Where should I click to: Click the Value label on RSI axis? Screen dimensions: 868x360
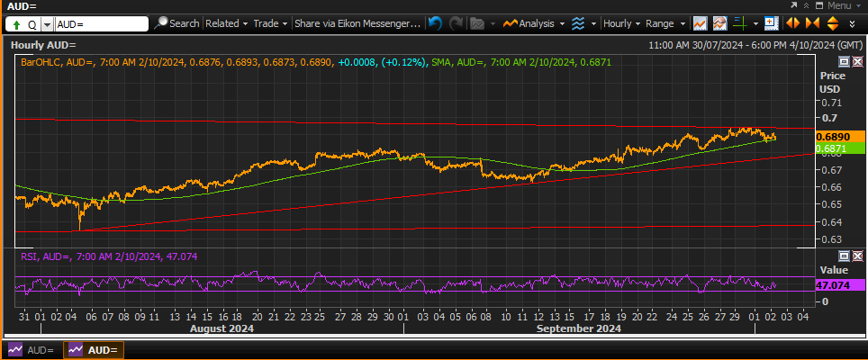click(834, 270)
